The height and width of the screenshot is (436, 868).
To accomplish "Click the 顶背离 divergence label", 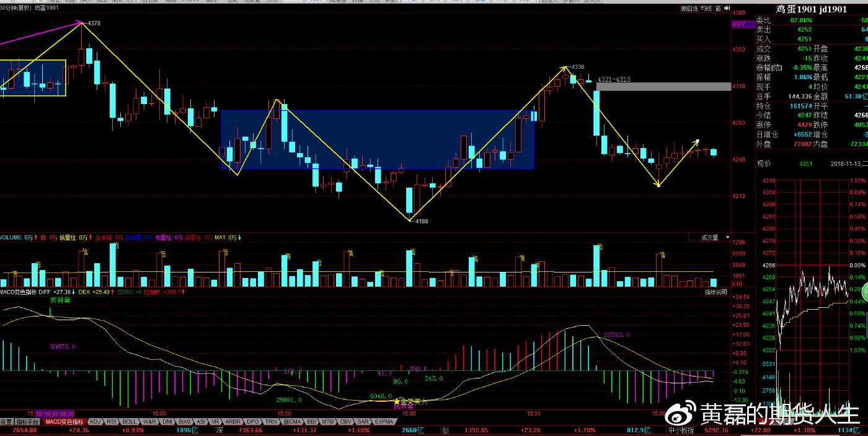I will (60, 300).
